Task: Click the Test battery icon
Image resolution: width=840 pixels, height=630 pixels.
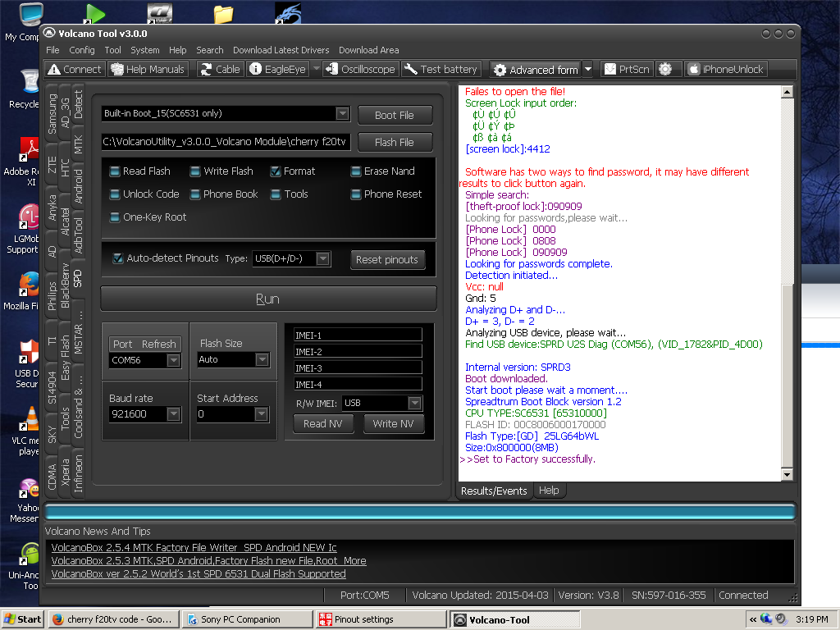Action: 441,70
